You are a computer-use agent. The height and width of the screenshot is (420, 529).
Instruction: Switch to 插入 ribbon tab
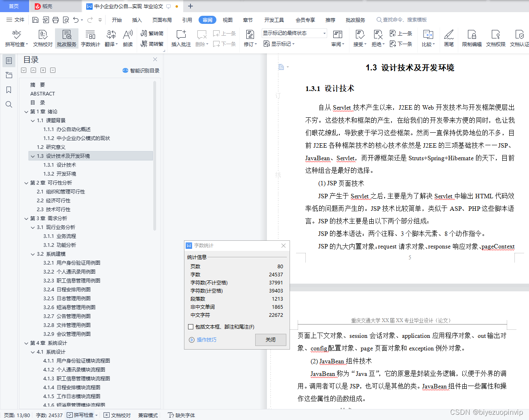pos(137,20)
